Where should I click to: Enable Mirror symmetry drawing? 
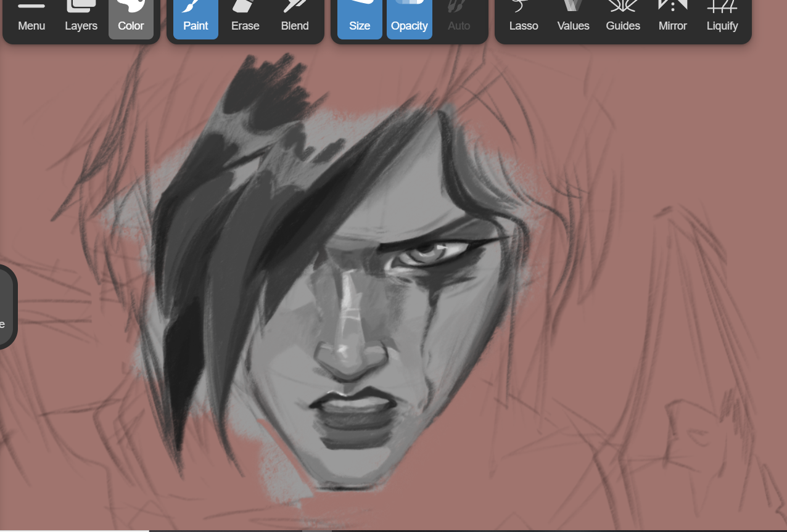tap(672, 17)
